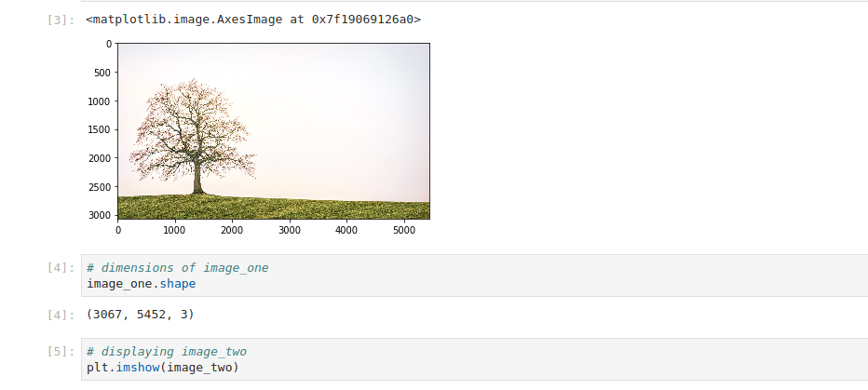Click the imshow function name in cell 5
The width and height of the screenshot is (868, 390).
138,368
